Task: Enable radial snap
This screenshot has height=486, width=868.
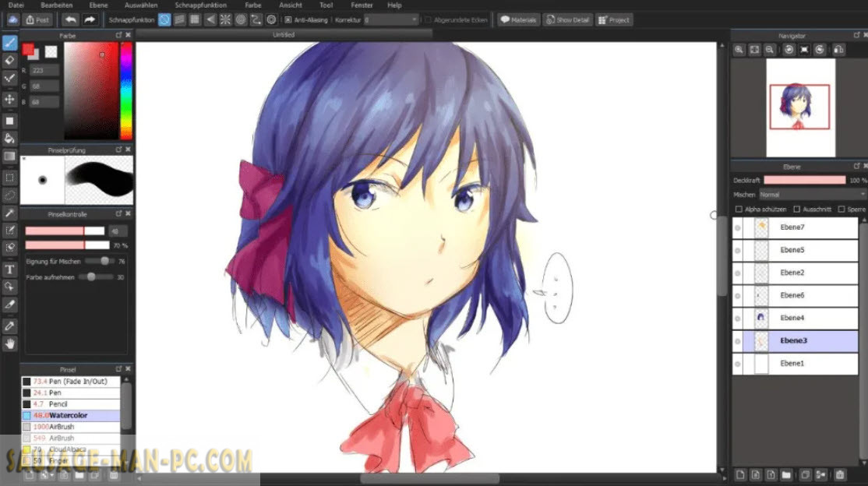Action: (x=225, y=20)
